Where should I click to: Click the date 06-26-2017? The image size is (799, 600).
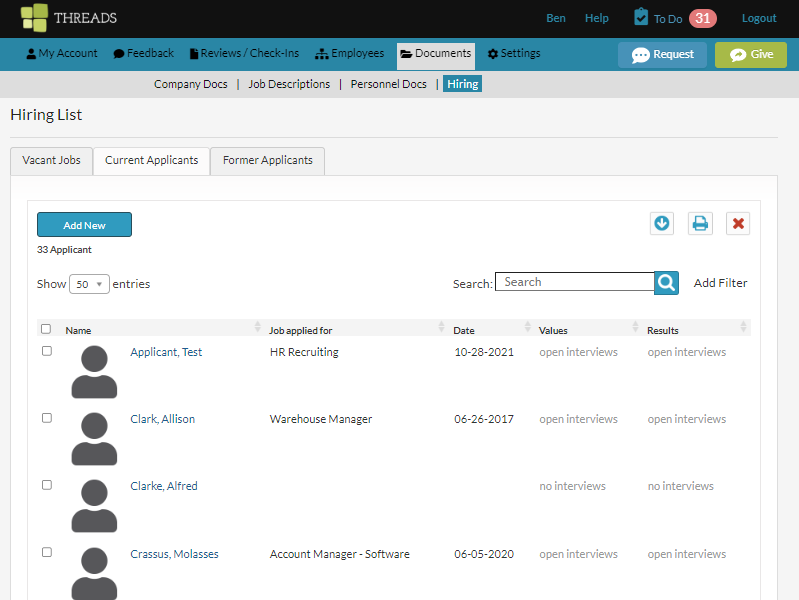click(484, 419)
